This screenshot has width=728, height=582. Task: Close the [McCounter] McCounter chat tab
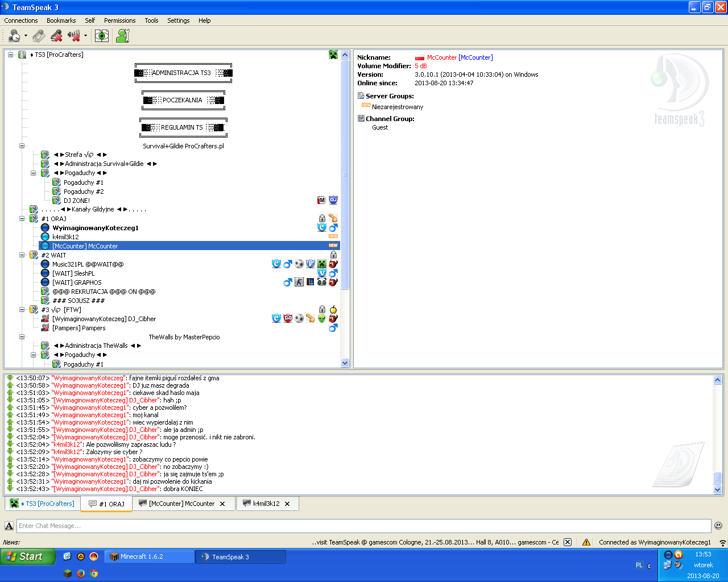point(222,504)
